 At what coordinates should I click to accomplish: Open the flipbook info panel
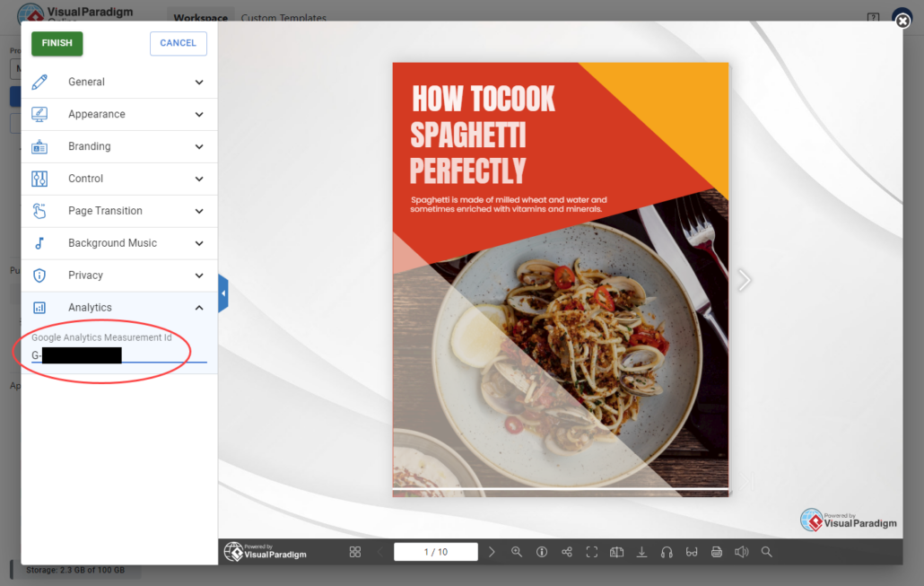point(542,551)
